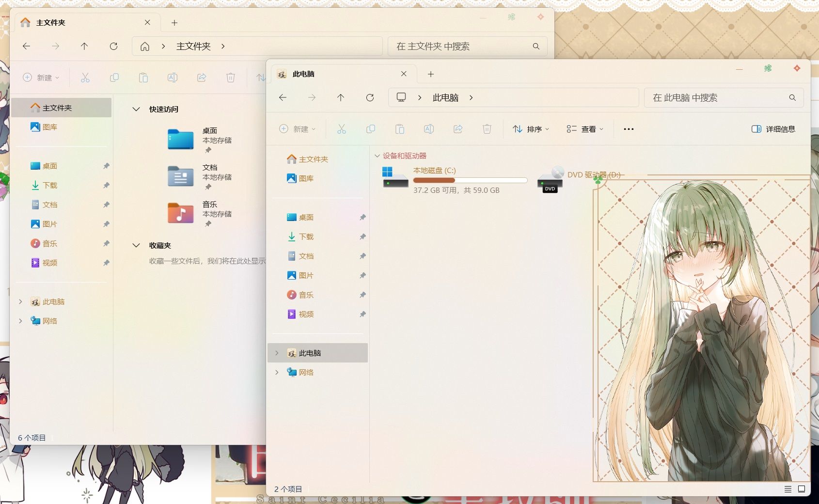Click Delete trash icon in 主文件夹 window

coord(231,78)
